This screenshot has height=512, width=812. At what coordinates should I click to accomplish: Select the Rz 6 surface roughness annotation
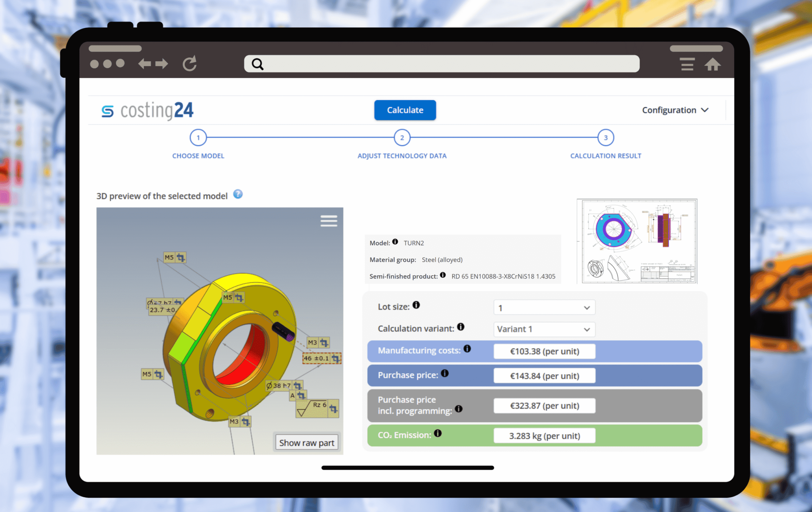(x=317, y=409)
